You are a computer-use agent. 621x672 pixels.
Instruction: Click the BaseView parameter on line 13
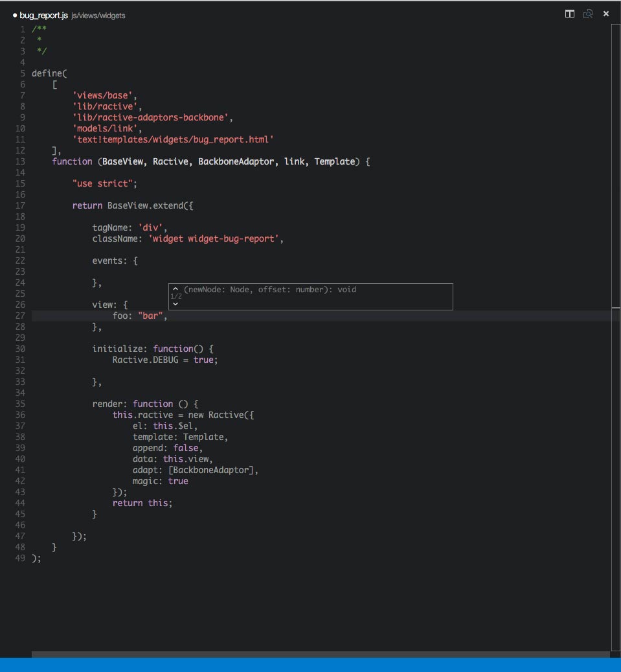click(122, 161)
